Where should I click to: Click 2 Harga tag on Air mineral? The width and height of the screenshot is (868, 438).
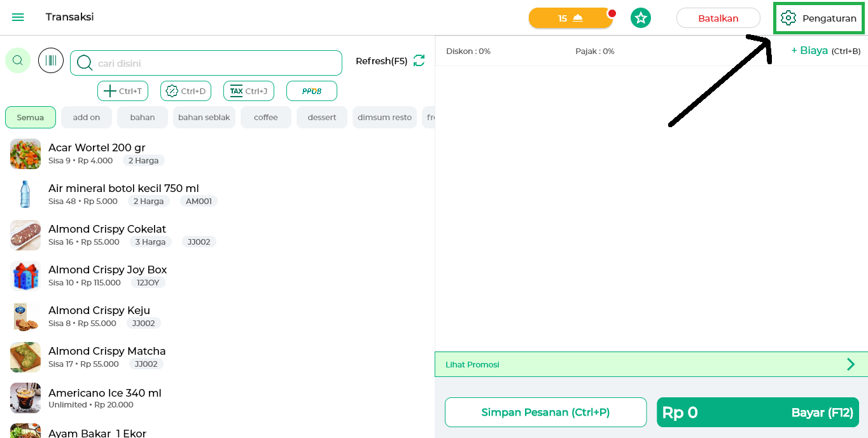coord(148,202)
